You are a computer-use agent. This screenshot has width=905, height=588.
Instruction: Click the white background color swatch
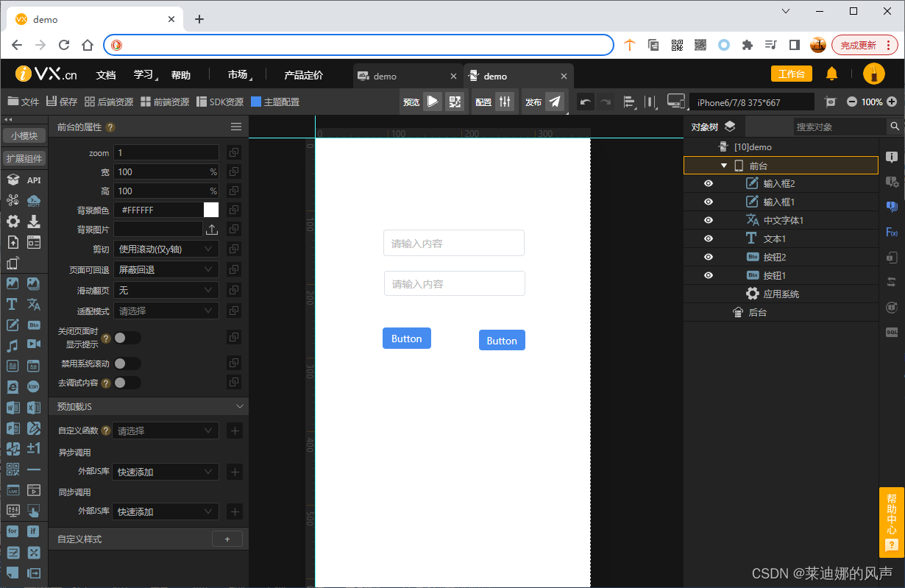click(211, 210)
